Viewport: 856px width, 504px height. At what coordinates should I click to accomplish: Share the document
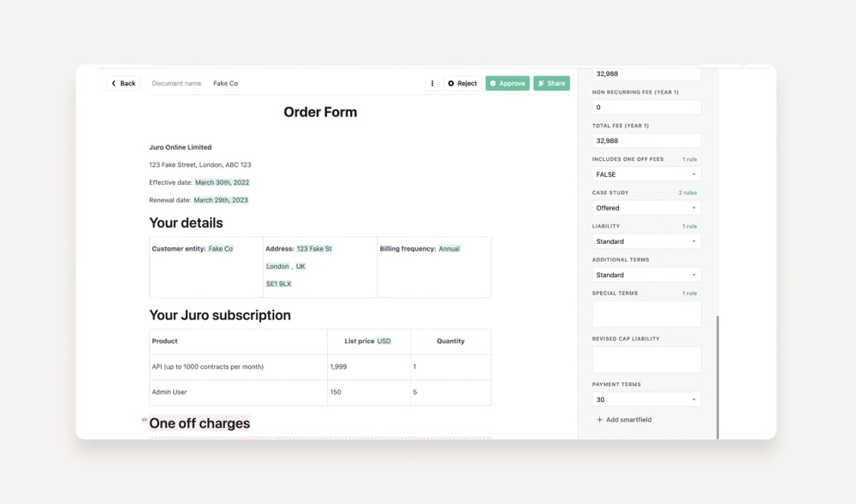pos(551,84)
